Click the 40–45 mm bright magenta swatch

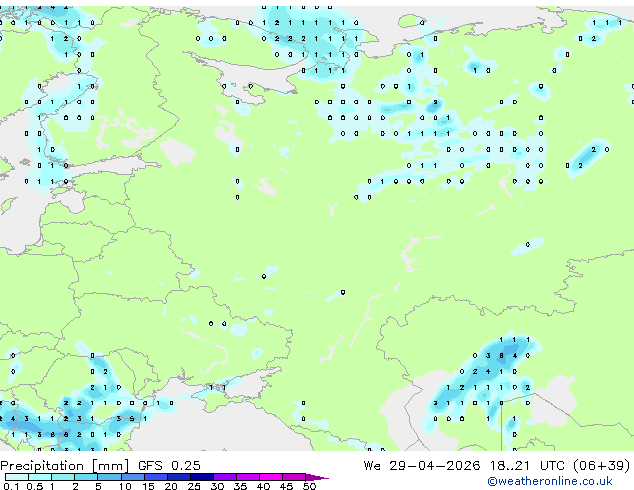(x=271, y=477)
